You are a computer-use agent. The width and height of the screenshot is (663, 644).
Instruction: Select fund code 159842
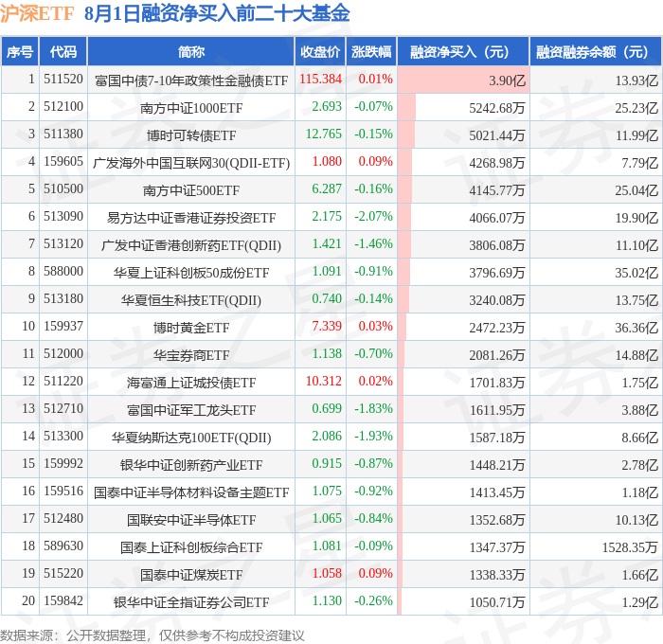click(63, 601)
